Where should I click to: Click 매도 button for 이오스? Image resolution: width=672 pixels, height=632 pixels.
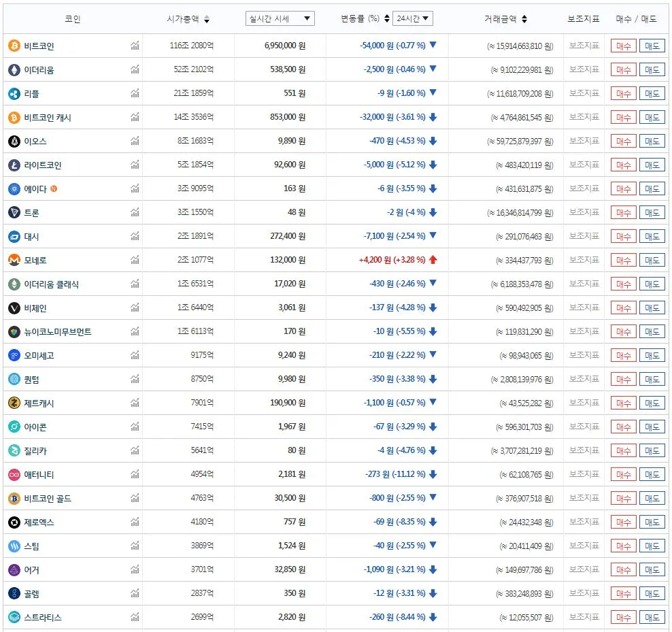coord(652,141)
